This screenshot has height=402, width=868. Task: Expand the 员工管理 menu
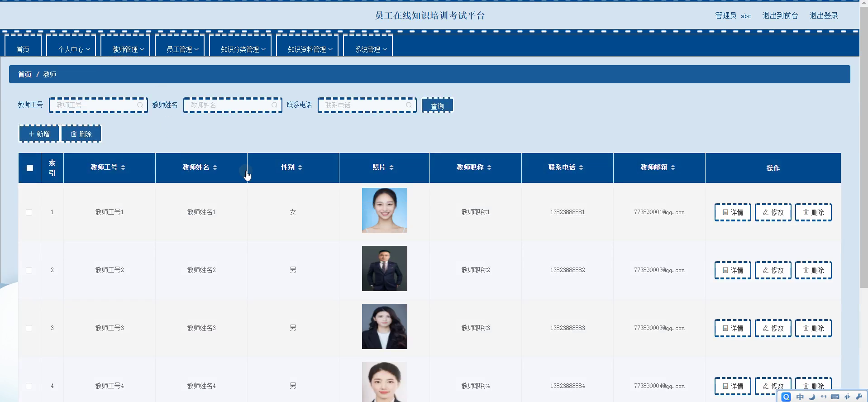pyautogui.click(x=179, y=46)
